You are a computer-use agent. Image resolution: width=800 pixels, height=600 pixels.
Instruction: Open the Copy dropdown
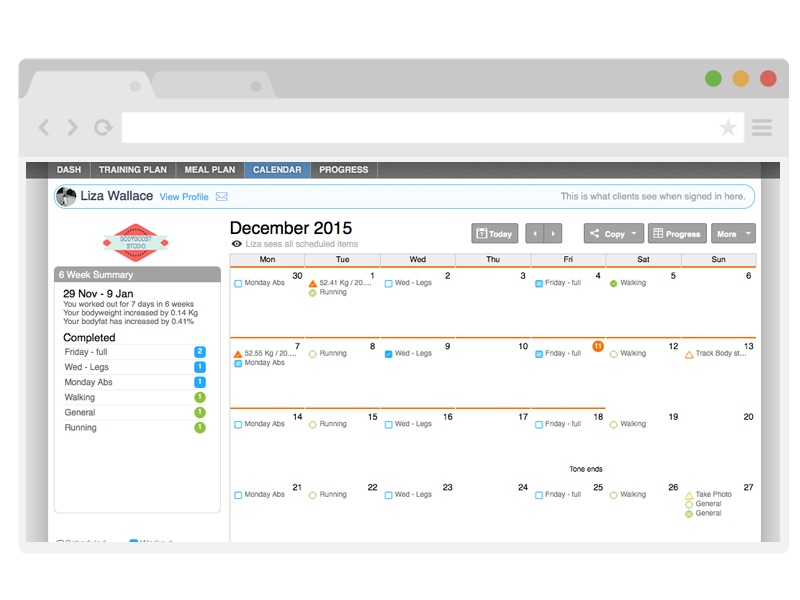[x=614, y=234]
